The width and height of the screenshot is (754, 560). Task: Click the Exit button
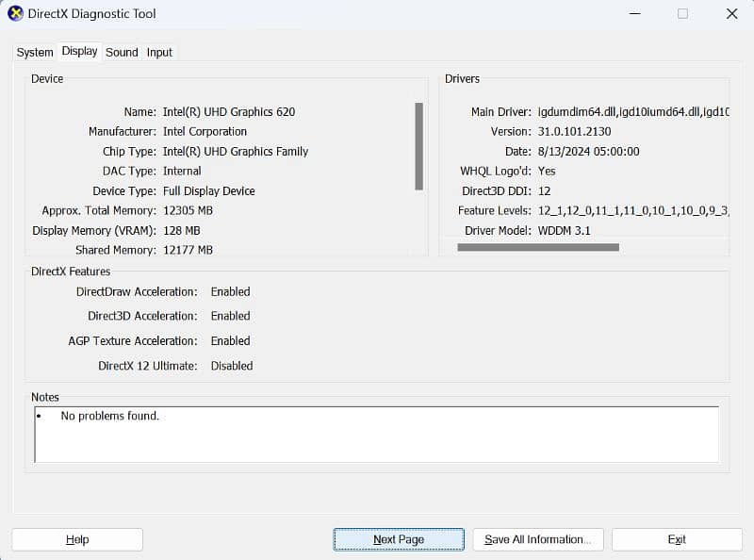[677, 539]
